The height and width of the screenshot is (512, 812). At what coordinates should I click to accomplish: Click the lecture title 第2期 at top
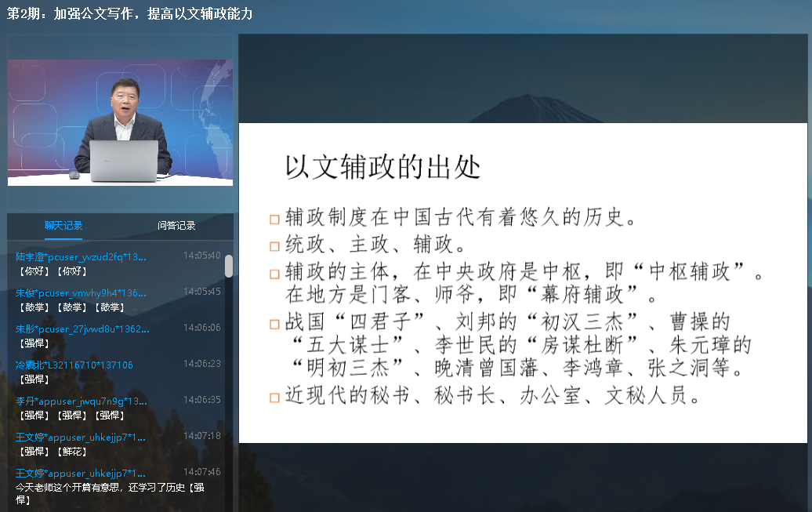[130, 14]
